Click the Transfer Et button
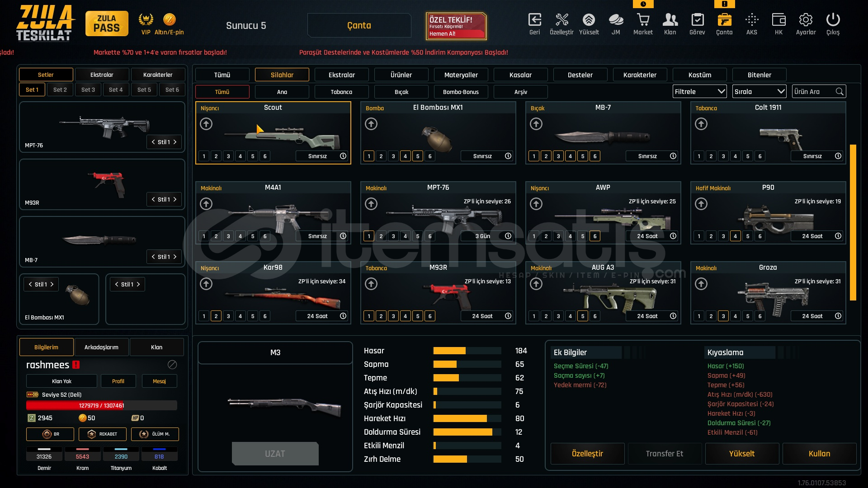Image resolution: width=868 pixels, height=488 pixels. point(665,454)
